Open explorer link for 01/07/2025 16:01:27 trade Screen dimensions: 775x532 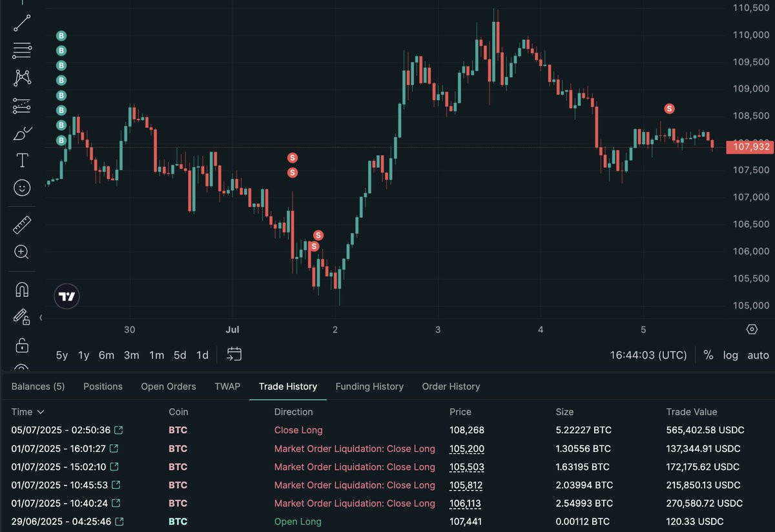114,448
